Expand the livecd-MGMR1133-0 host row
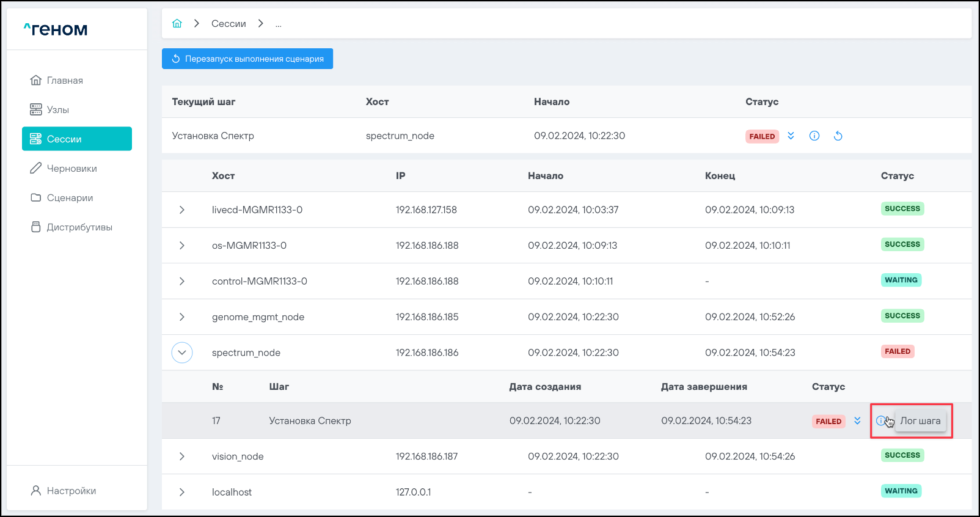Image resolution: width=980 pixels, height=517 pixels. pos(181,210)
